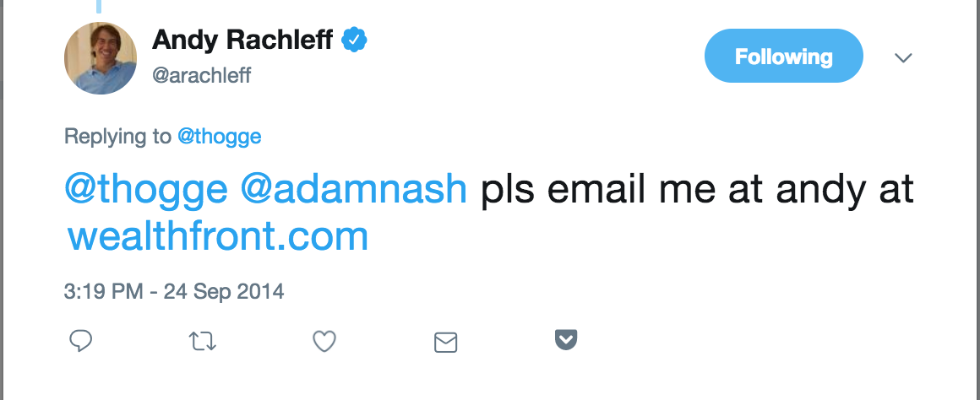The height and width of the screenshot is (400, 980).
Task: Open Andy Rachleff's profile photo
Action: tap(101, 58)
